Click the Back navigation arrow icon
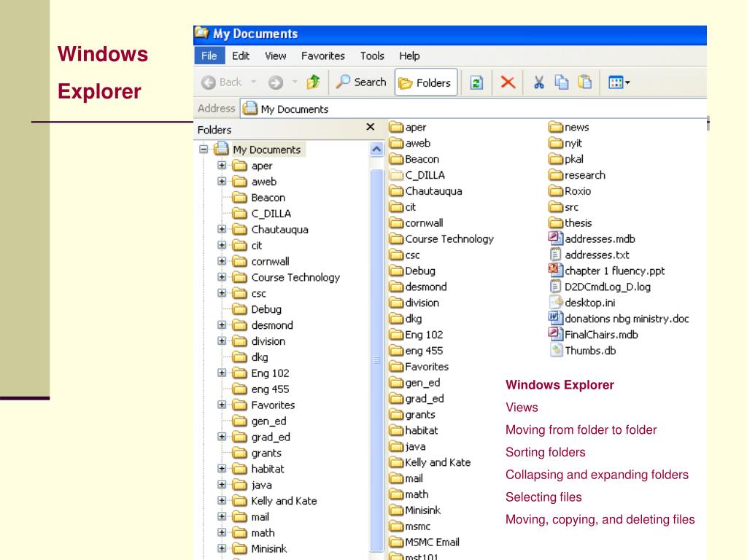The image size is (747, 560). tap(208, 82)
